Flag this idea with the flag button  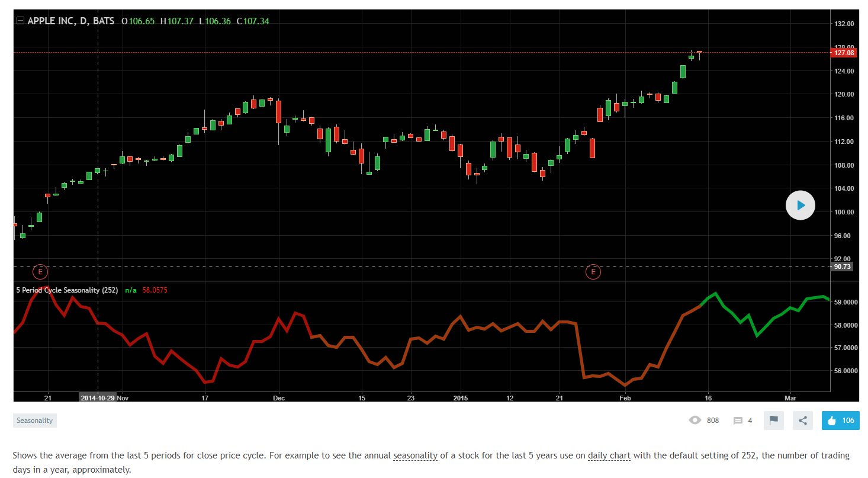coord(774,421)
